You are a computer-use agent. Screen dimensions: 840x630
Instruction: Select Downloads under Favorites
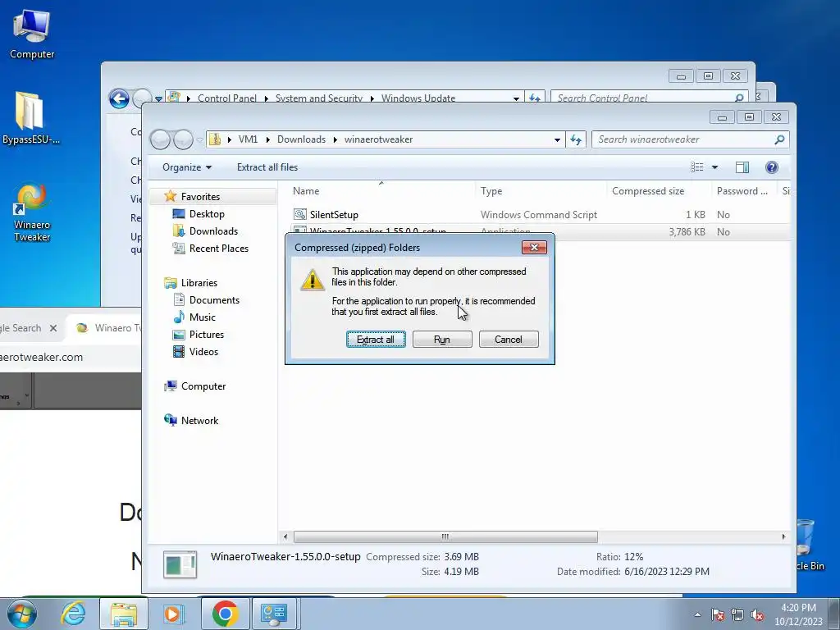213,231
